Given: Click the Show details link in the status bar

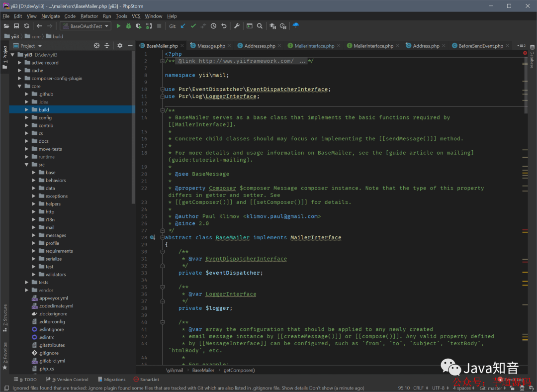Looking at the screenshot, I should click(294, 388).
